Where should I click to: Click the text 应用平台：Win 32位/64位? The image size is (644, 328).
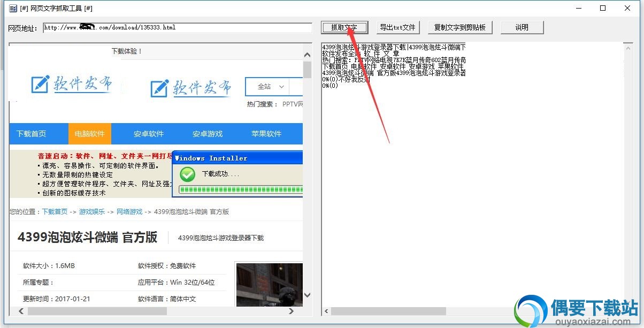(177, 283)
